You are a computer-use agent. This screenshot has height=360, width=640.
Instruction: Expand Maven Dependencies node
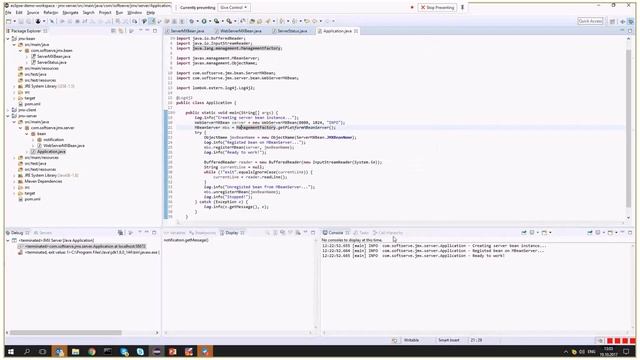pyautogui.click(x=14, y=181)
